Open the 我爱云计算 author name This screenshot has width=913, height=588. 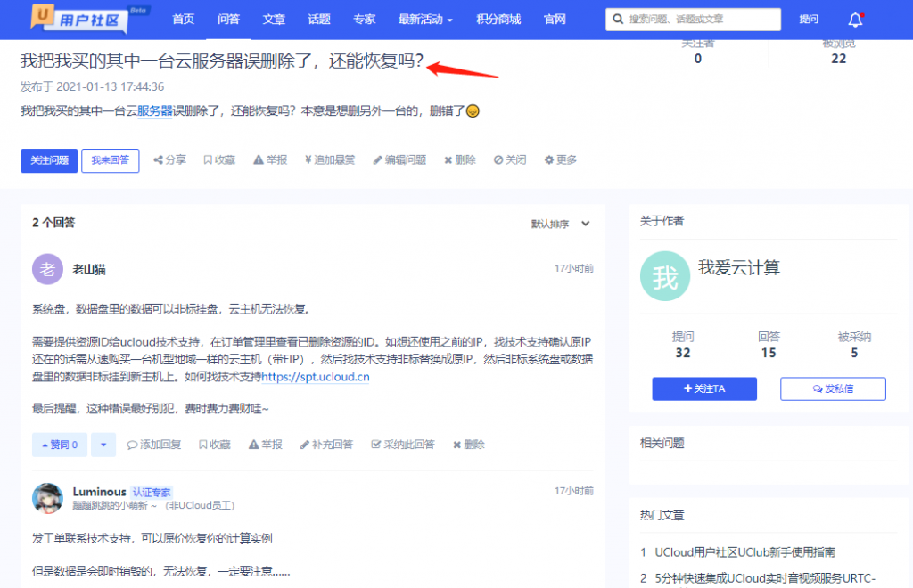pos(739,267)
